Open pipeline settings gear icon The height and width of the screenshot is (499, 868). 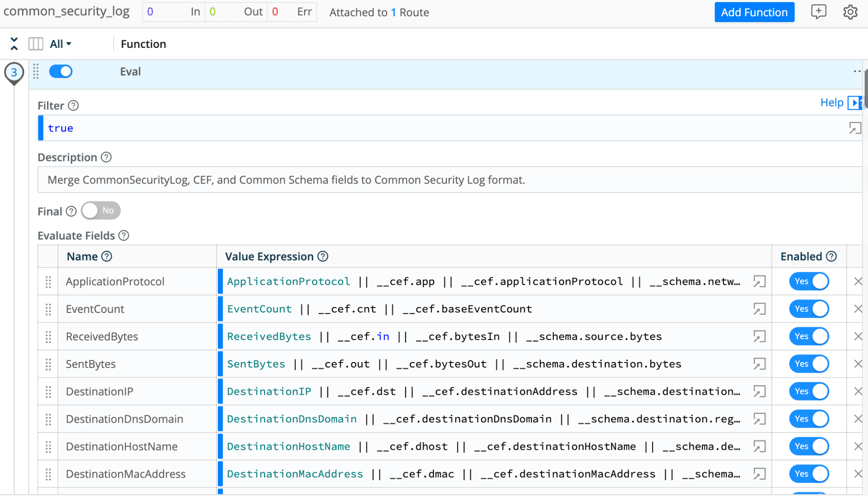coord(850,12)
